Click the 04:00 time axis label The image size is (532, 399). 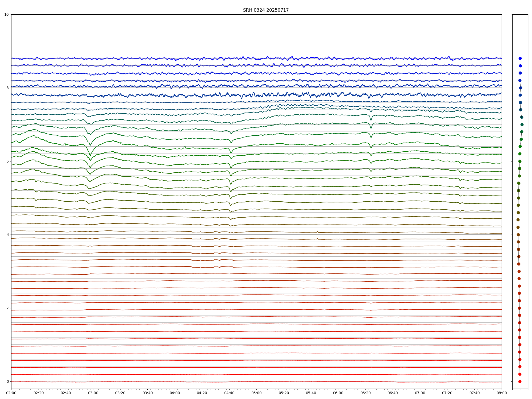pos(175,393)
